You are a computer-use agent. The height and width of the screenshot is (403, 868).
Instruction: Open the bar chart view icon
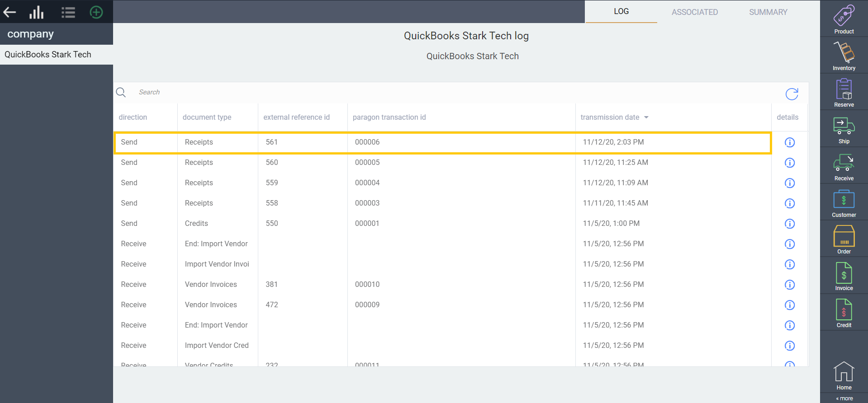[37, 12]
